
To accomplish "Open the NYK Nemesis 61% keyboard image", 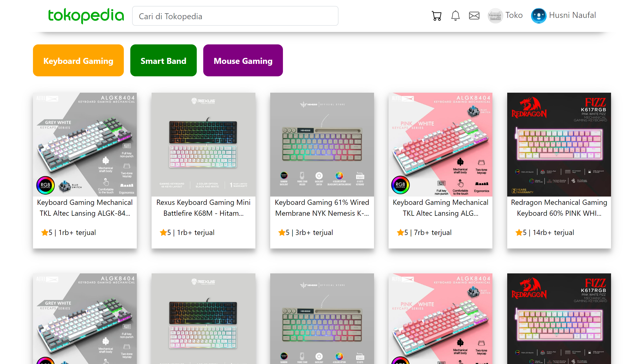I will point(322,145).
